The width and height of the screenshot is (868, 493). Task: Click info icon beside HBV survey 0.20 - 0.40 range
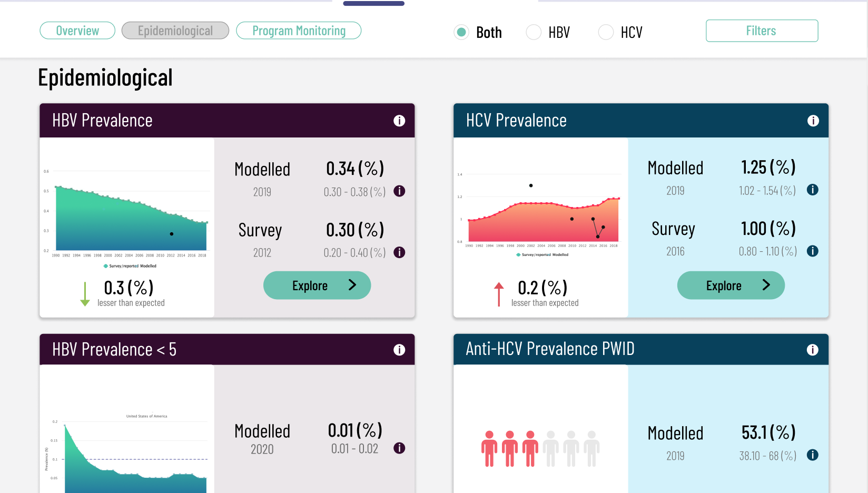399,252
